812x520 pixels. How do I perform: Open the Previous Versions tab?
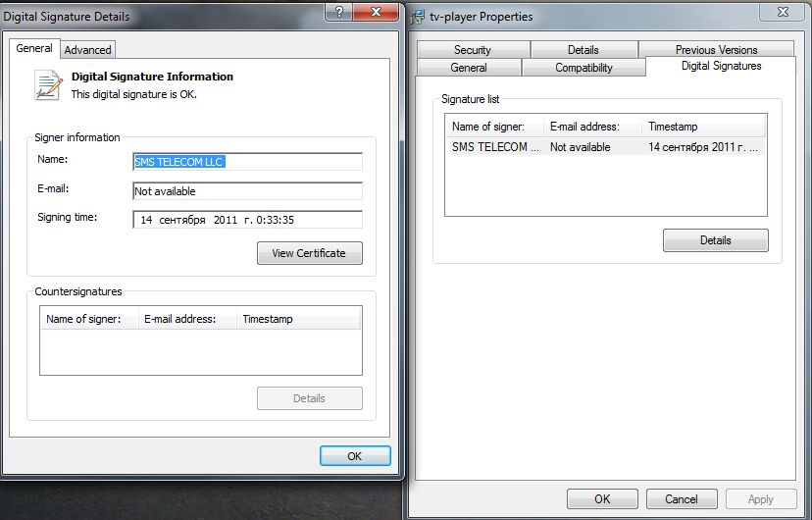click(716, 50)
